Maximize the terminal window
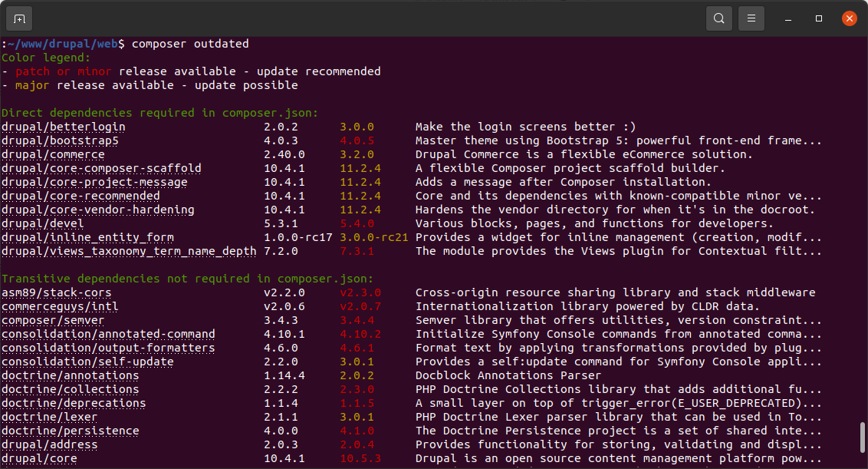This screenshot has height=469, width=868. coord(819,18)
